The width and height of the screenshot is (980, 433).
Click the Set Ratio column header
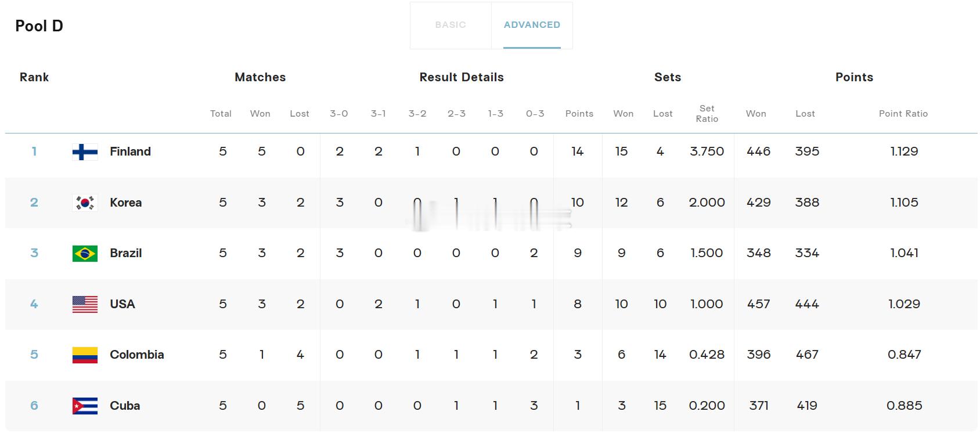point(707,114)
